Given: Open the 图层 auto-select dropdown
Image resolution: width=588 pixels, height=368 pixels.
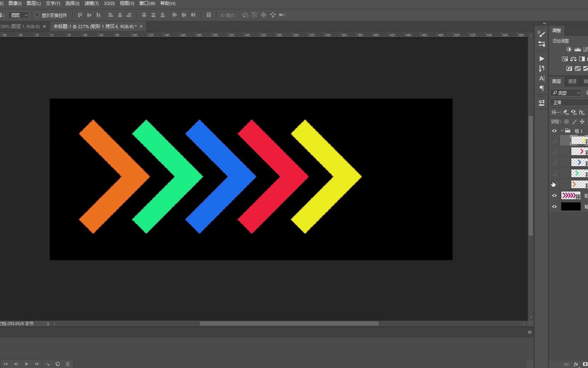Looking at the screenshot, I should coord(18,15).
